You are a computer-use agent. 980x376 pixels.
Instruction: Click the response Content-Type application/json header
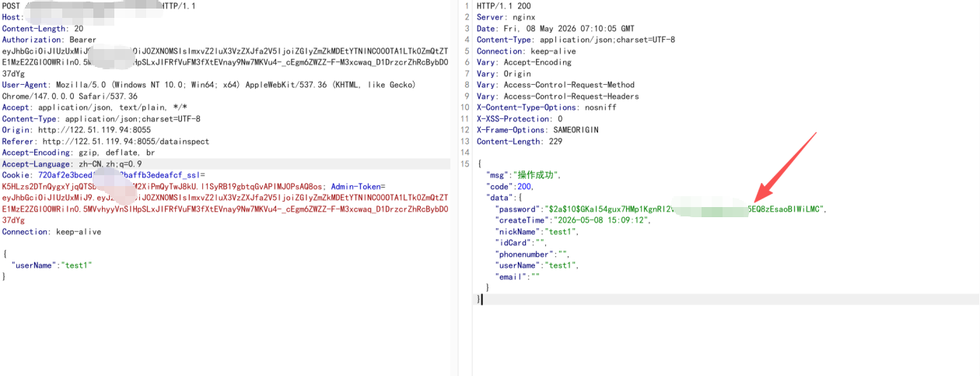[x=576, y=40]
